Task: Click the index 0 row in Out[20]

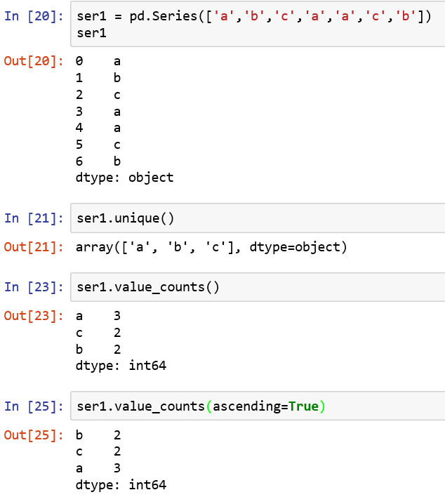Action: (98, 61)
